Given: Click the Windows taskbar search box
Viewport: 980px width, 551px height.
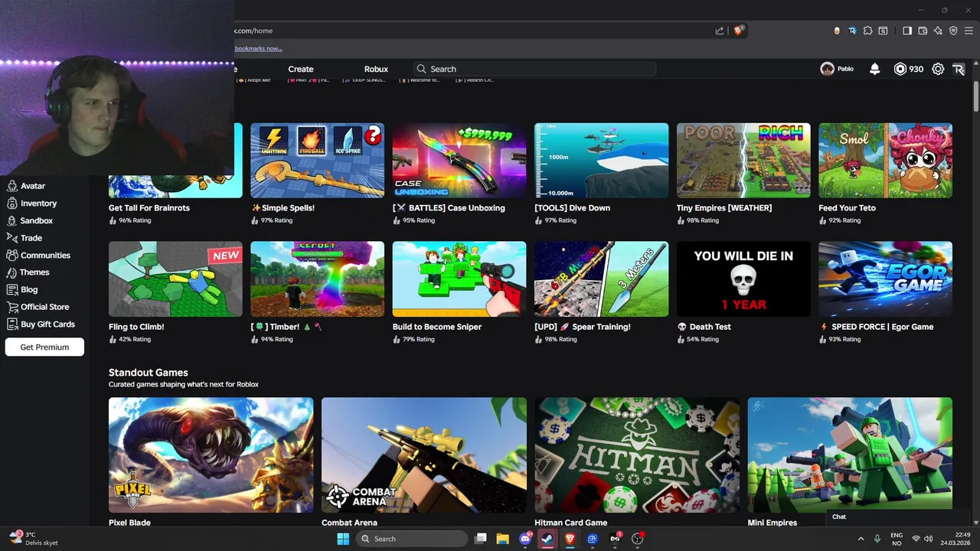Looking at the screenshot, I should [412, 539].
